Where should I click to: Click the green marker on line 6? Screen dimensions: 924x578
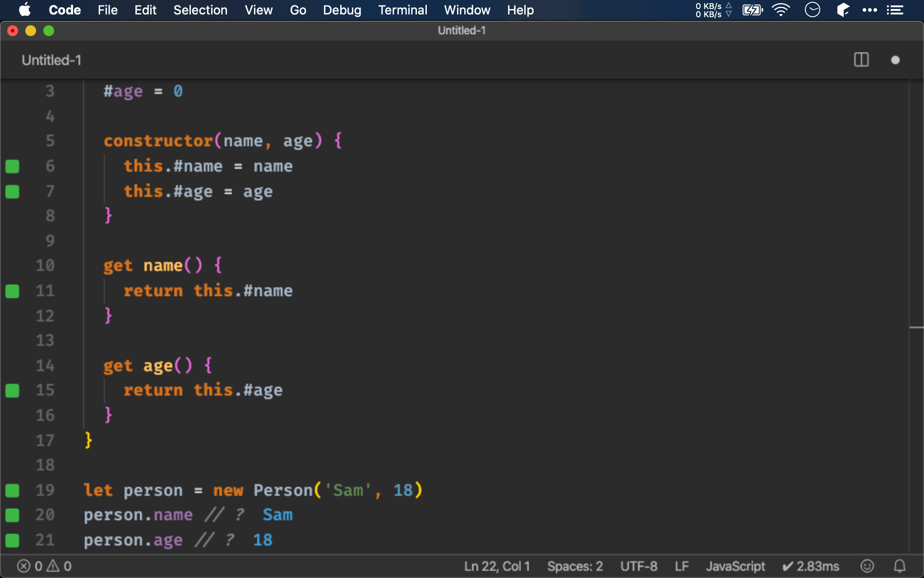pos(12,166)
